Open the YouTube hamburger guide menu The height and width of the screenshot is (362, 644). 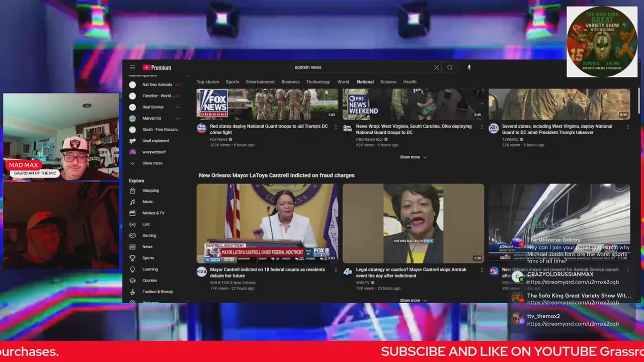click(x=132, y=67)
